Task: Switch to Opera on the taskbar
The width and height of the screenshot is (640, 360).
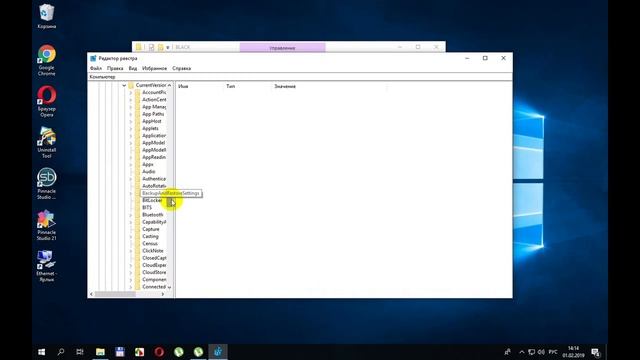Action: click(159, 352)
